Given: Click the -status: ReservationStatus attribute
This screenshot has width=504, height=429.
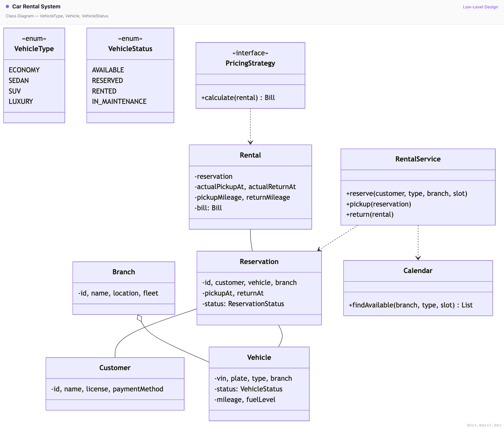Looking at the screenshot, I should click(243, 304).
